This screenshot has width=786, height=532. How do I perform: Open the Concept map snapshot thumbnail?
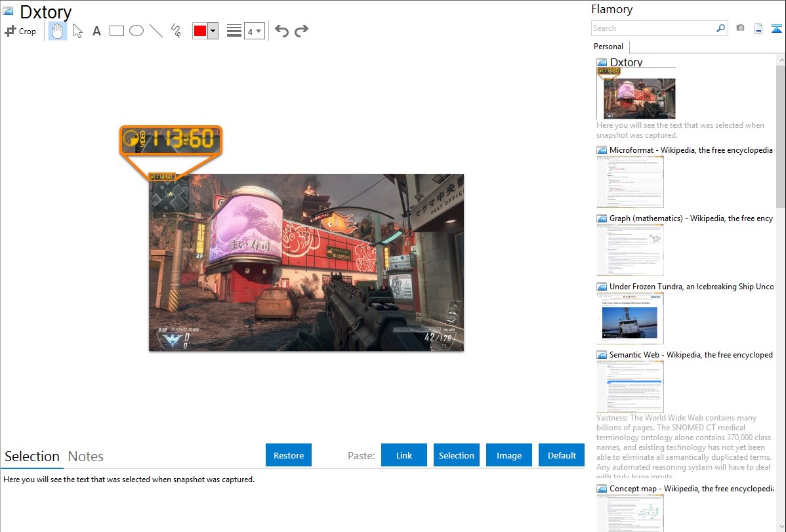point(630,513)
